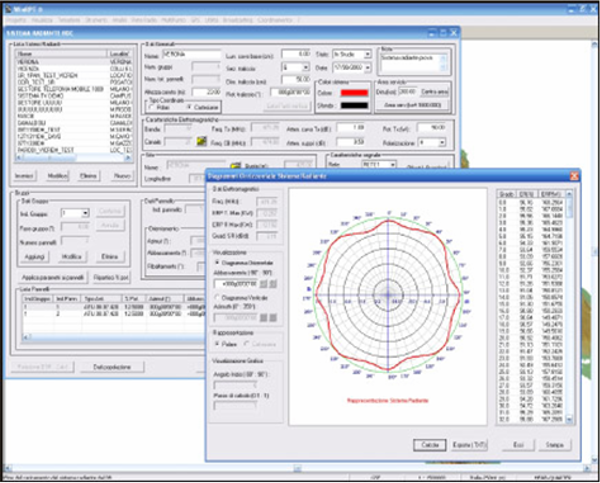Open the Coordinamento menu

(275, 20)
